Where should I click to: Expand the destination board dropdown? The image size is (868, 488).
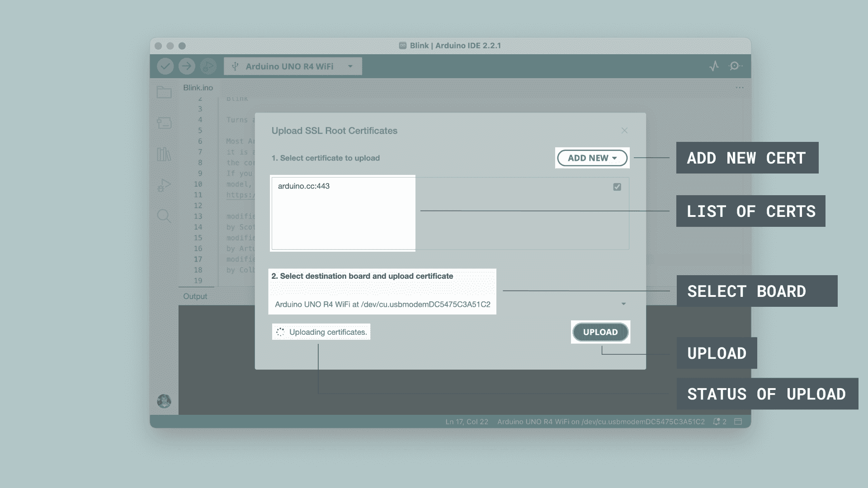tap(623, 304)
